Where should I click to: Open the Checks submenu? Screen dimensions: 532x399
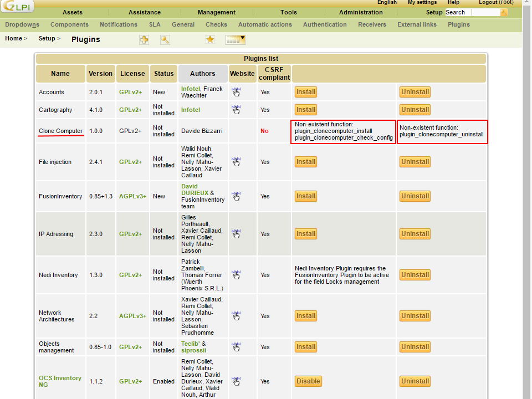pyautogui.click(x=216, y=24)
